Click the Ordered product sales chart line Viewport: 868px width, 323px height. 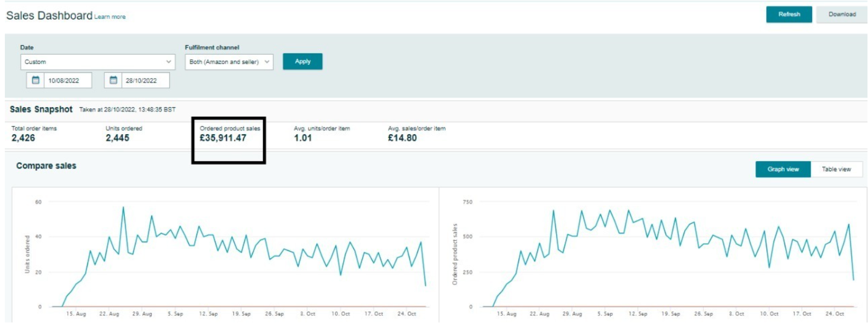click(668, 259)
